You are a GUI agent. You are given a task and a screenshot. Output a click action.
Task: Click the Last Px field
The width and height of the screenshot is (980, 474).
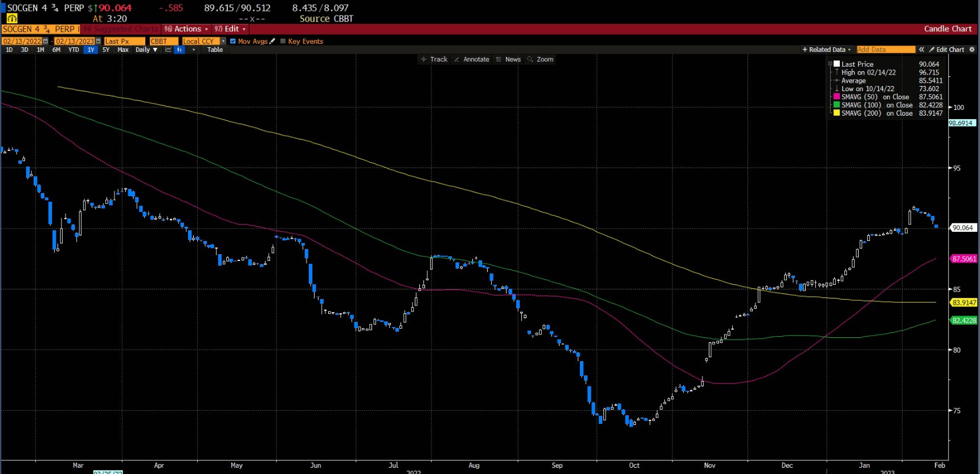tap(125, 41)
